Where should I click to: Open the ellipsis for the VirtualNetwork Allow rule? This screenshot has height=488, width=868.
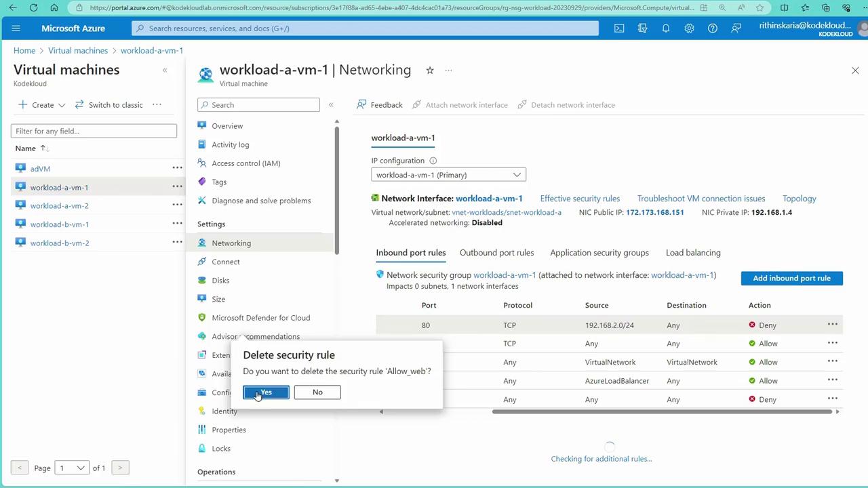coord(832,362)
